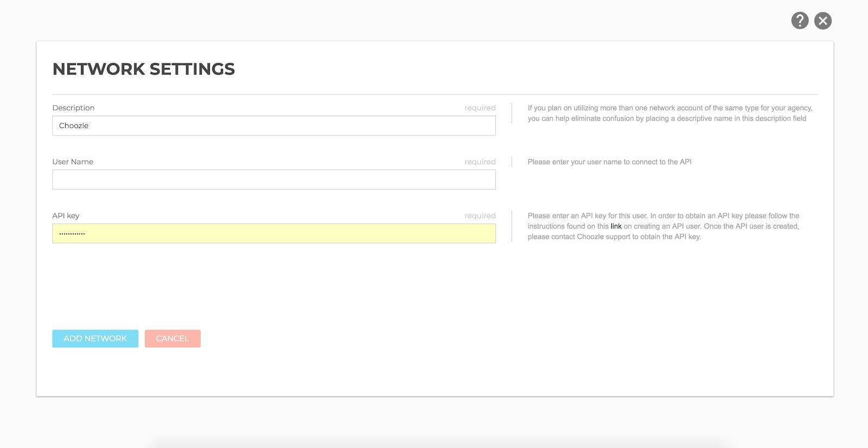Click the Add Network button
868x448 pixels.
(x=95, y=338)
